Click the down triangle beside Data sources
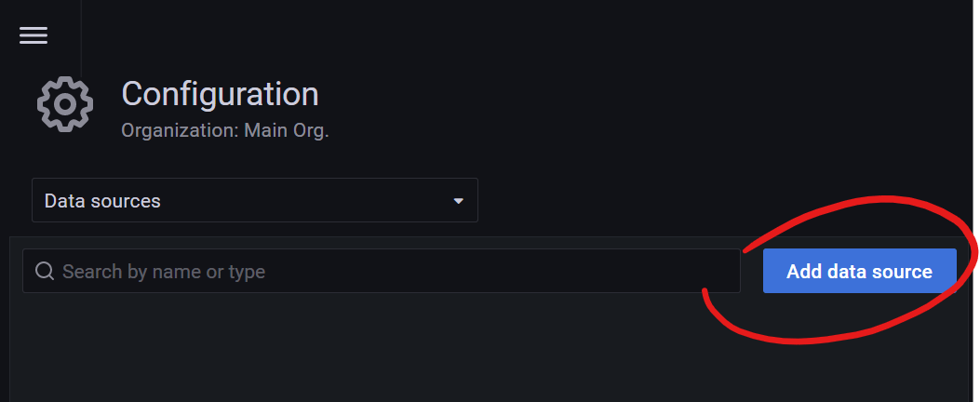The width and height of the screenshot is (980, 402). pyautogui.click(x=458, y=201)
